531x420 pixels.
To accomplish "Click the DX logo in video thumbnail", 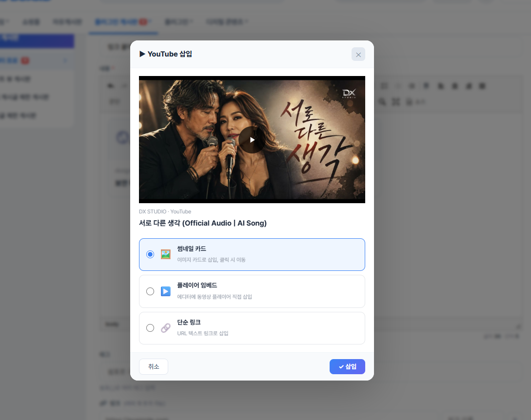I will 349,94.
